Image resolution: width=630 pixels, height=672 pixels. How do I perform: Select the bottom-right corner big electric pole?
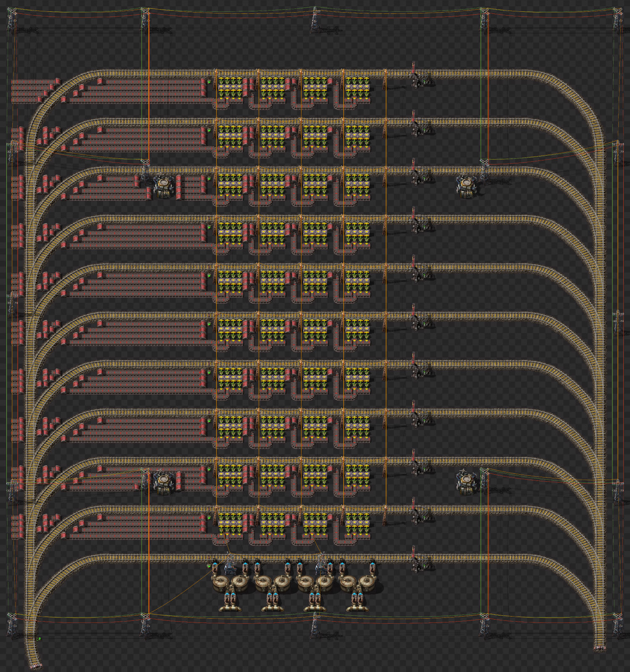point(617,625)
